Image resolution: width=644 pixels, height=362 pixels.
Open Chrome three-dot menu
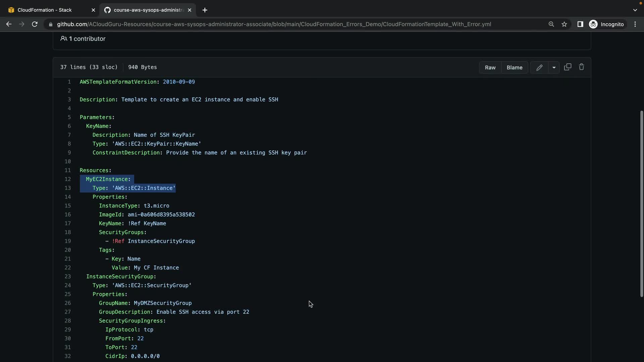pos(635,24)
